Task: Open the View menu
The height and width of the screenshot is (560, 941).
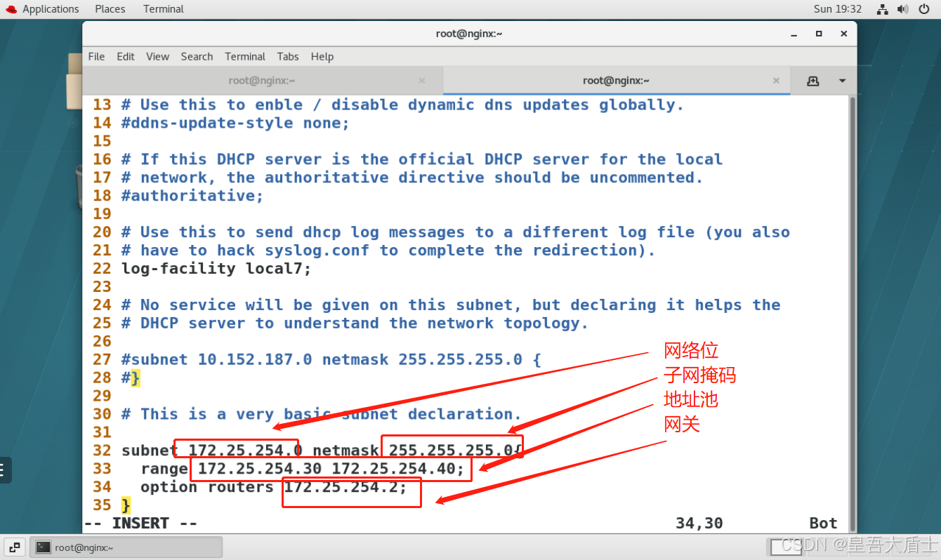Action: (x=157, y=56)
